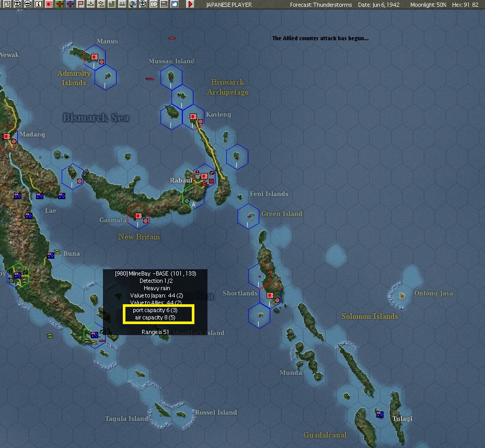Click the 'Range is 51' tooltip line

tap(155, 332)
